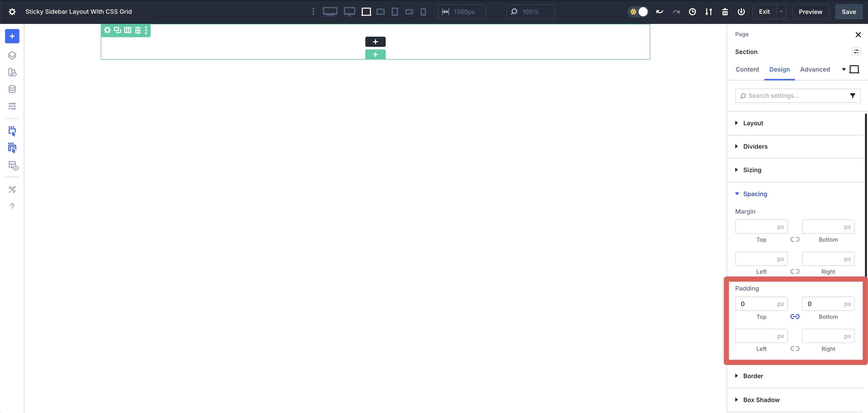Select the tablet responsive view
868x413 pixels.
click(x=394, y=11)
